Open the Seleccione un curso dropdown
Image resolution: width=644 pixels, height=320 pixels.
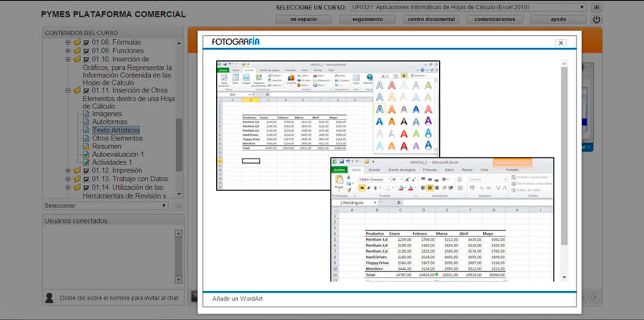tap(468, 7)
